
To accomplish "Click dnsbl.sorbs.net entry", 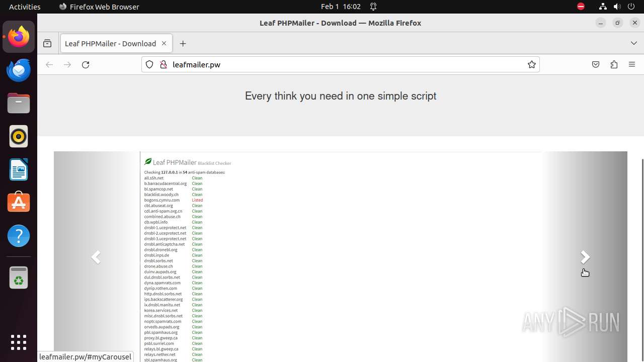I will pyautogui.click(x=158, y=260).
